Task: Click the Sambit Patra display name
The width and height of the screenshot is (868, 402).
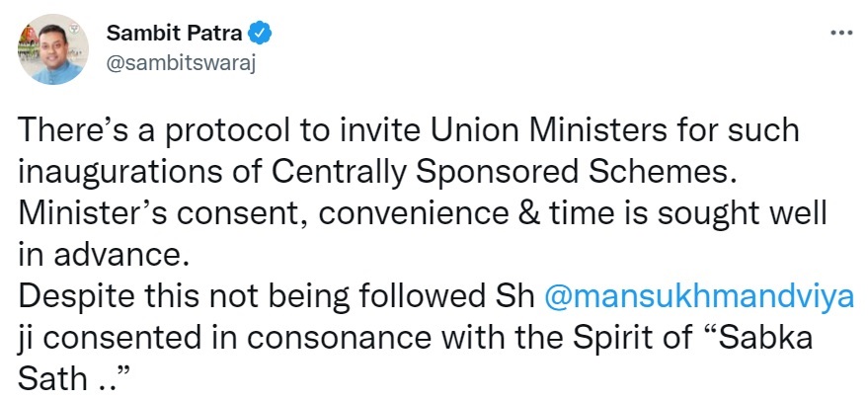Action: [175, 35]
